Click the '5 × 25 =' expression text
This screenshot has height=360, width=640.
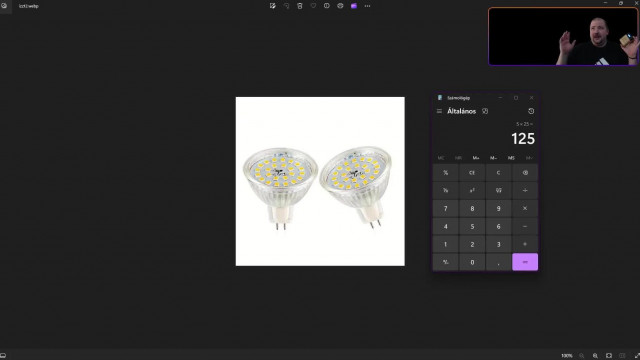coord(524,124)
